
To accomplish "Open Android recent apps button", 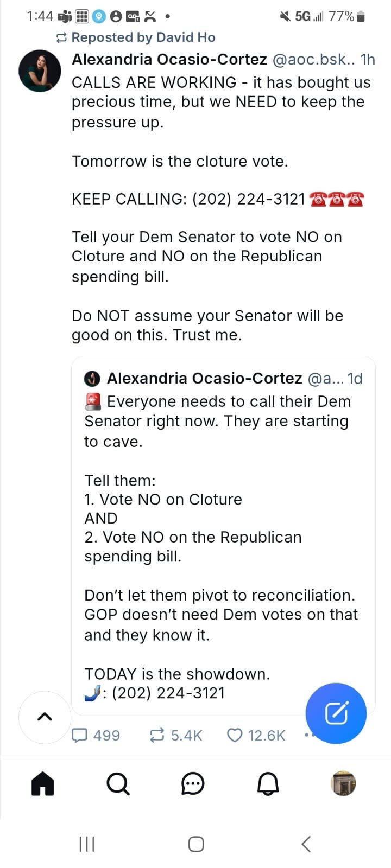I will coord(87,844).
